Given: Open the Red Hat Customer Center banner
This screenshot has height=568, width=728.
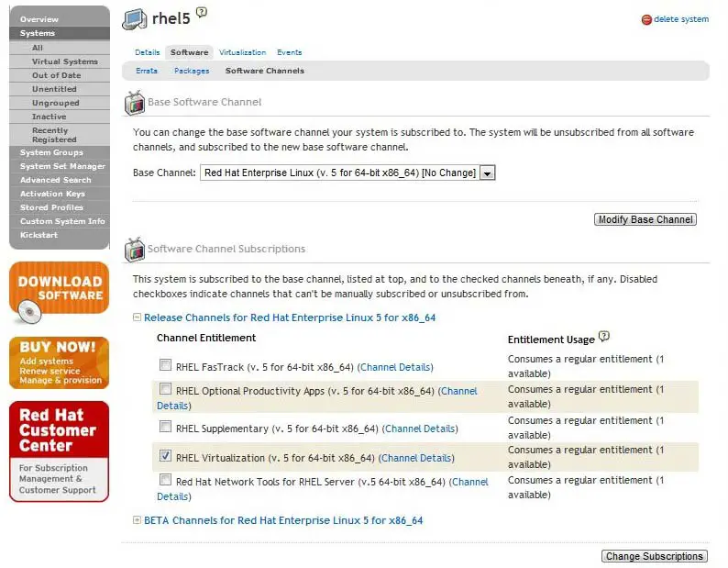Looking at the screenshot, I should (x=59, y=451).
